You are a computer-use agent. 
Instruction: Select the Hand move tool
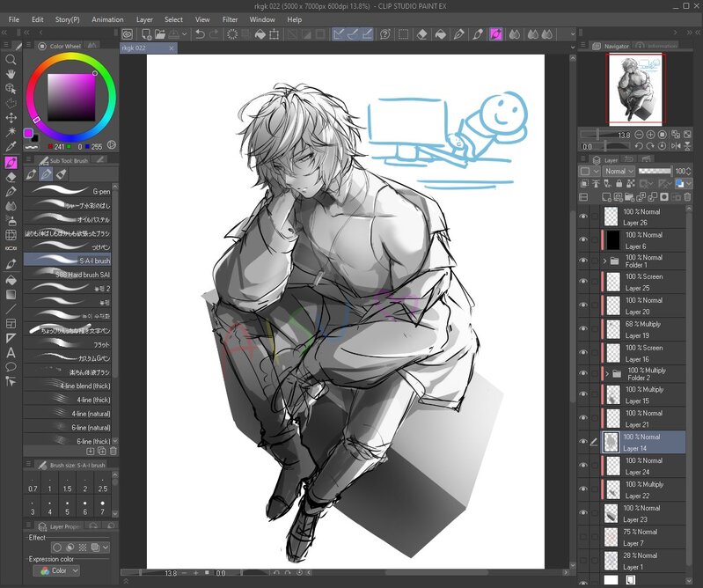[x=11, y=74]
